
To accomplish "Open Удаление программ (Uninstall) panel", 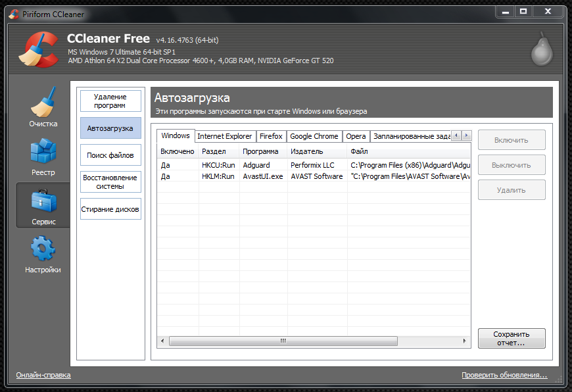I will (x=110, y=101).
